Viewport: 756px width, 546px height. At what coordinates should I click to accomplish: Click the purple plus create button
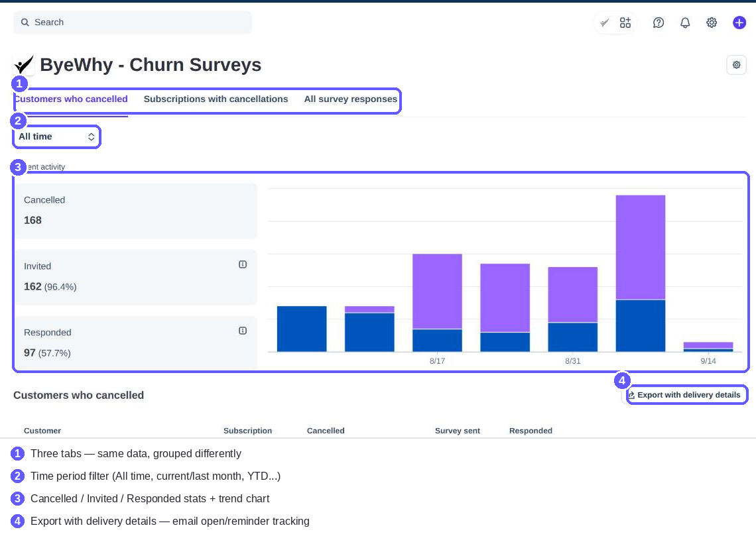(x=739, y=23)
